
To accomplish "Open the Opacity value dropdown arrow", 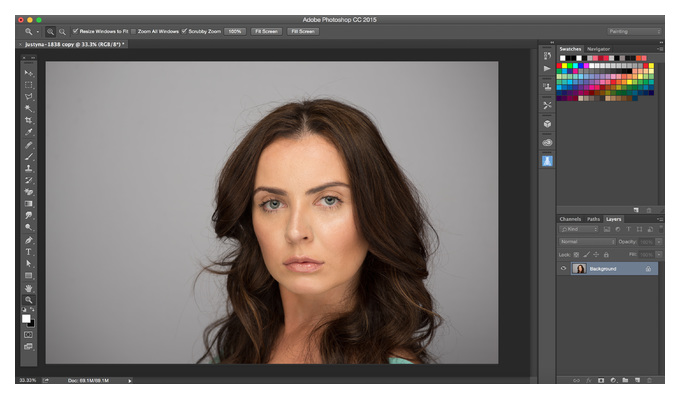I will 659,242.
